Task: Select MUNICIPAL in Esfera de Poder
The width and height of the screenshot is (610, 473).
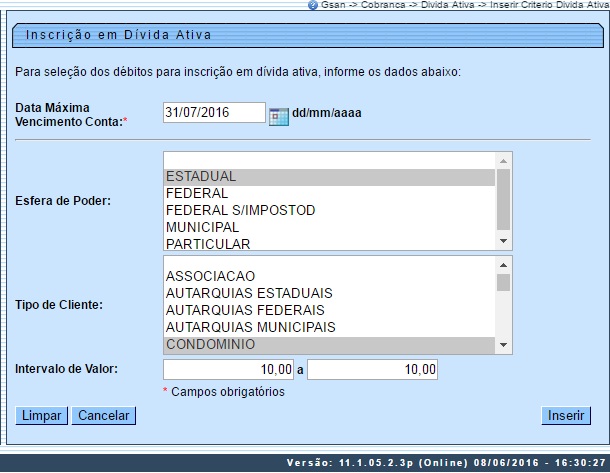Action: point(329,228)
